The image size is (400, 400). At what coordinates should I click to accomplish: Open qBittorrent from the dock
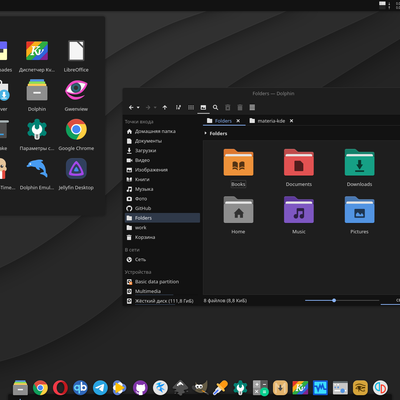(x=80, y=388)
